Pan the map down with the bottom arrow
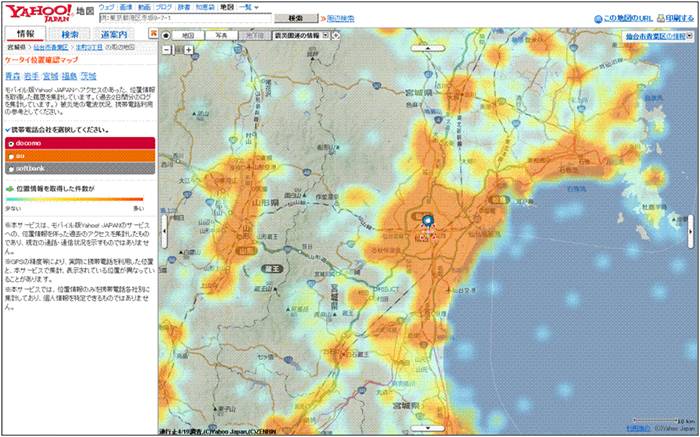This screenshot has height=437, width=700. (x=426, y=428)
